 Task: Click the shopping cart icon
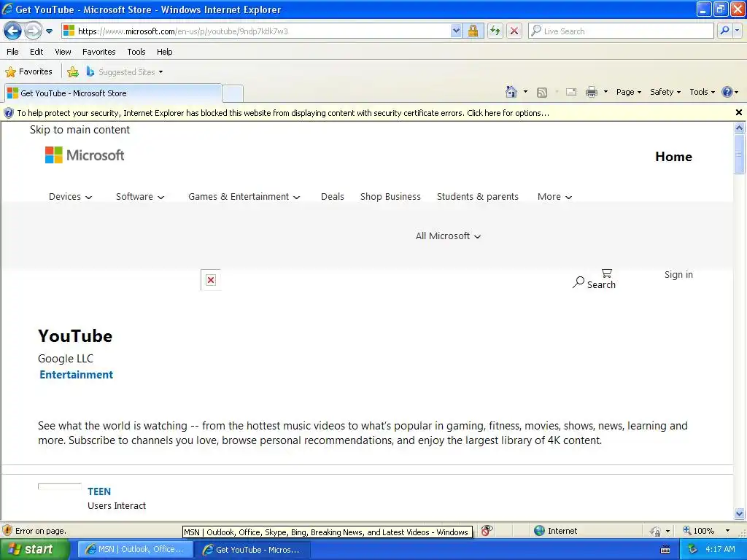pos(606,273)
